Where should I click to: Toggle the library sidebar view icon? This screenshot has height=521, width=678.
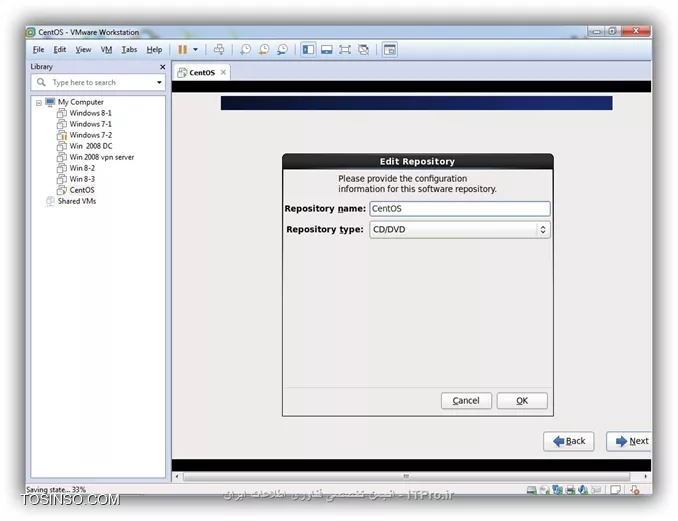tap(308, 50)
